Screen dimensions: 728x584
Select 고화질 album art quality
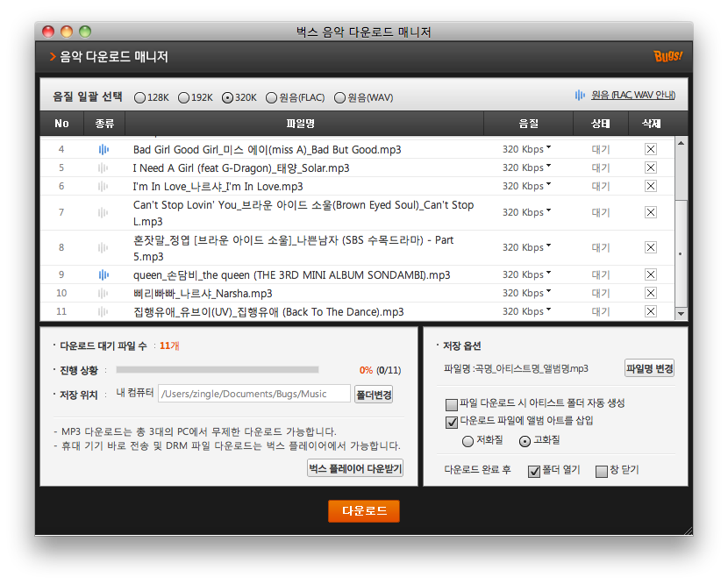click(x=525, y=441)
